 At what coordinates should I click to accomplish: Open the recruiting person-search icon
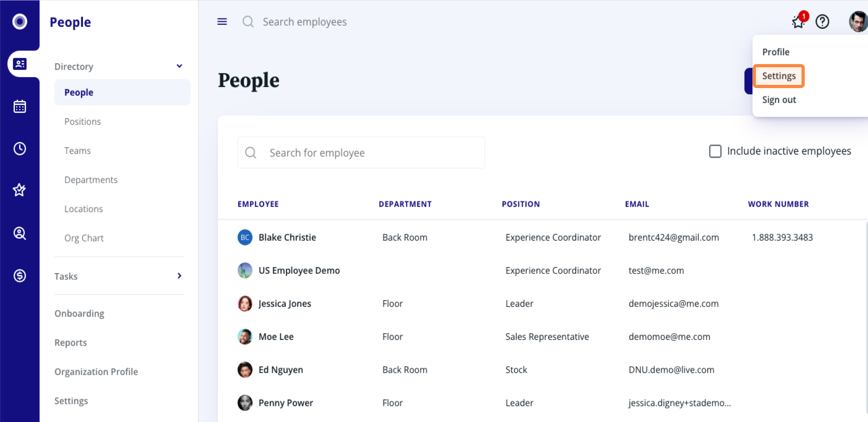pos(20,233)
